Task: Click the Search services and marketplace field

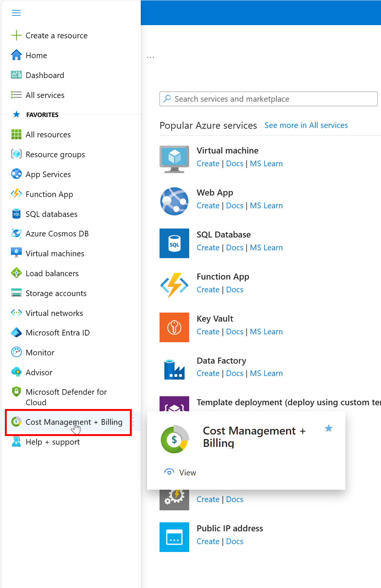Action: click(x=268, y=99)
